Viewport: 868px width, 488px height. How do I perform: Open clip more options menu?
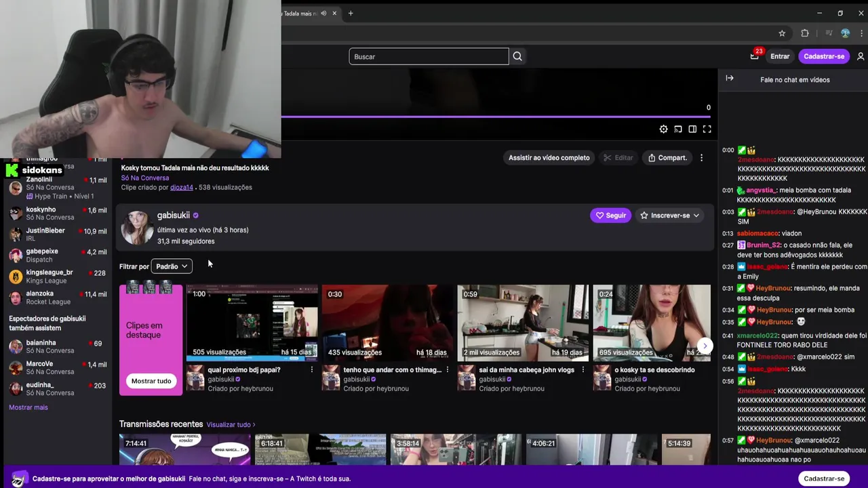701,158
